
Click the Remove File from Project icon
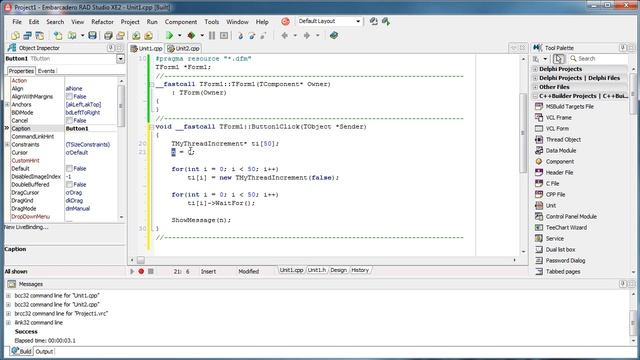point(148,36)
